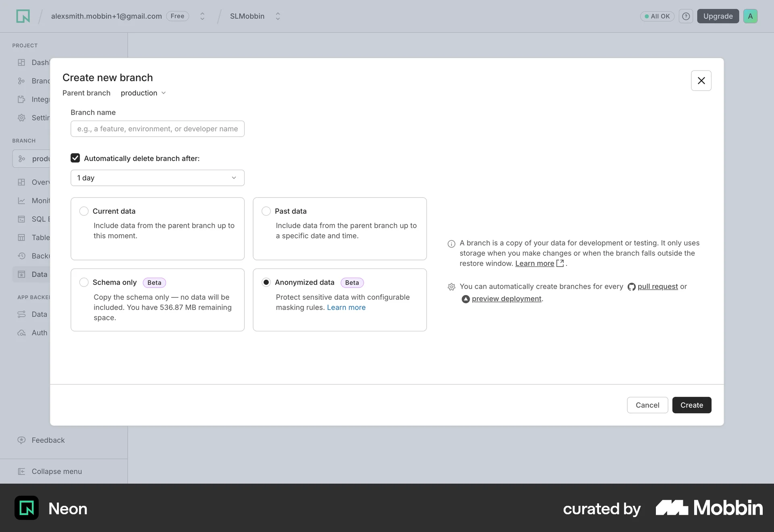Click the Auth sidebar icon
The width and height of the screenshot is (774, 532).
tap(21, 333)
